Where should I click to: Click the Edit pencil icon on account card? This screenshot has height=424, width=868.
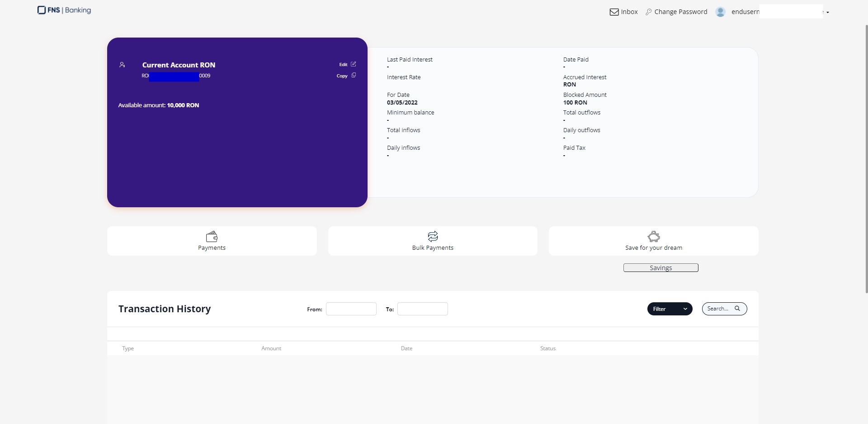tap(354, 64)
